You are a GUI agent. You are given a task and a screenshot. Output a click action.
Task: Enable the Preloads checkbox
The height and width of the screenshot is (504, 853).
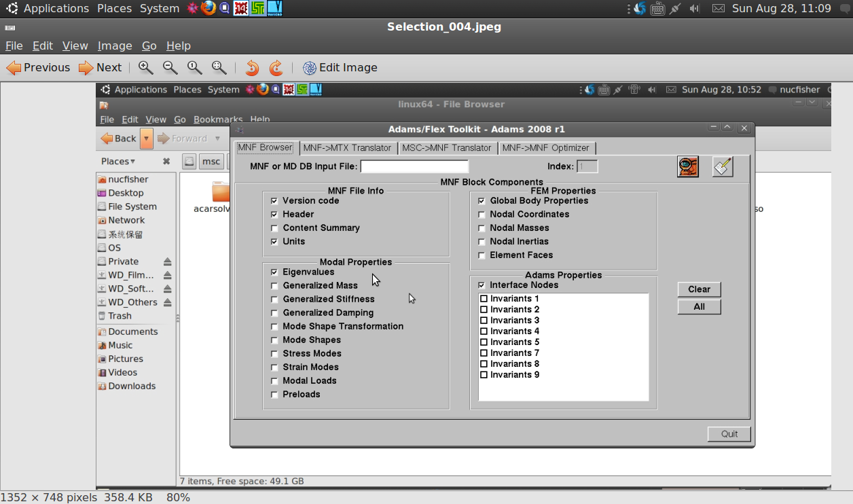274,395
